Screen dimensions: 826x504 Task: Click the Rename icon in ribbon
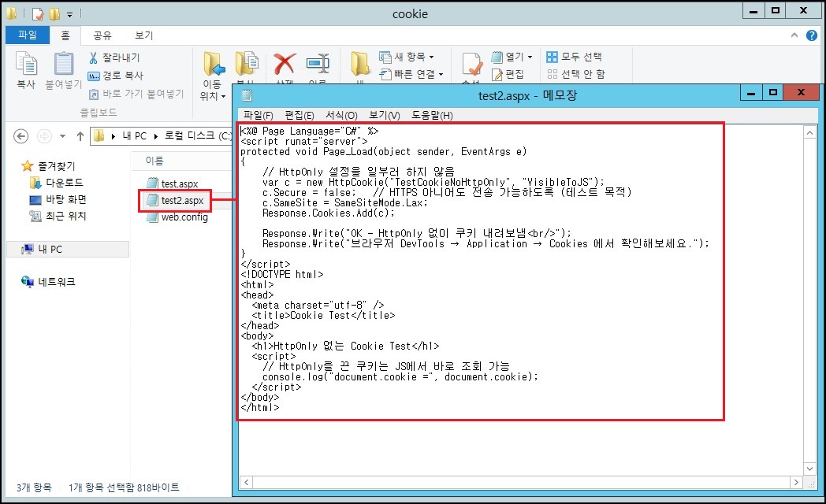pyautogui.click(x=318, y=64)
